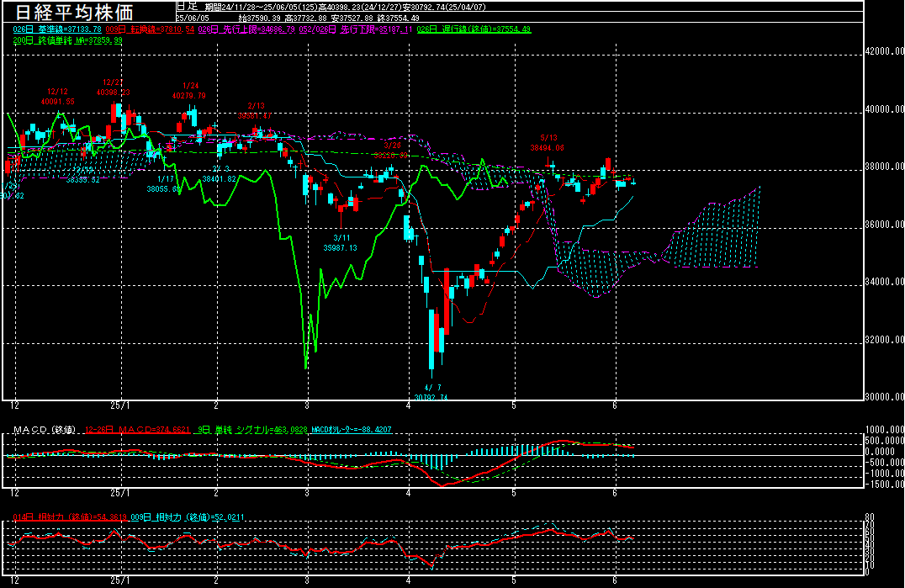Viewport: 905px width, 588px height.
Task: Click the MACD (終値) panel label
Action: pos(45,430)
